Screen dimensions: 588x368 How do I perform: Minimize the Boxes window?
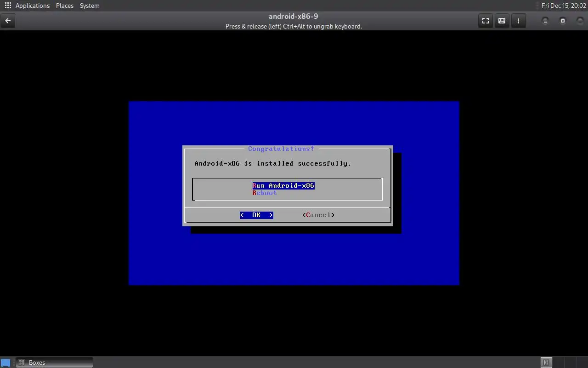(545, 21)
